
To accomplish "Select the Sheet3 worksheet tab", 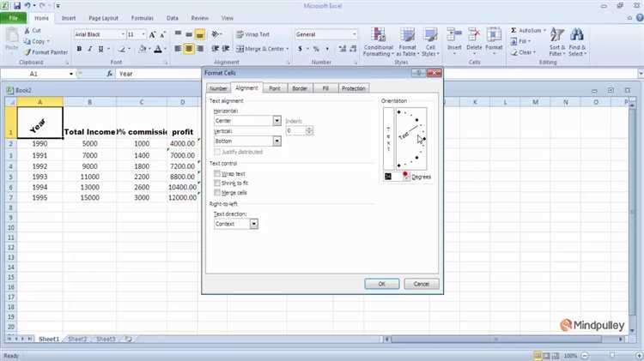I will click(x=106, y=339).
